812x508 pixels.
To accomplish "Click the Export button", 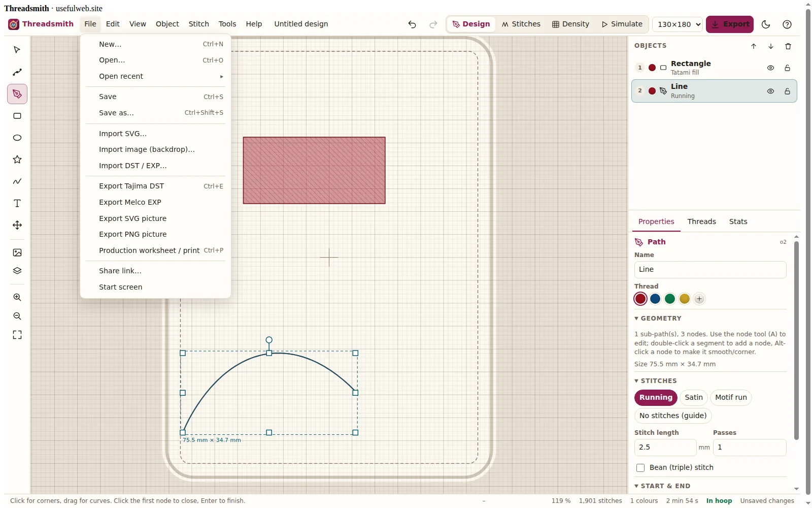I will [730, 24].
